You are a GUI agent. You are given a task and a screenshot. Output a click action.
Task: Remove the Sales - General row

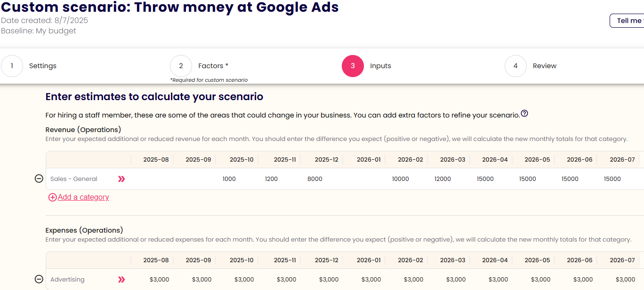(39, 179)
